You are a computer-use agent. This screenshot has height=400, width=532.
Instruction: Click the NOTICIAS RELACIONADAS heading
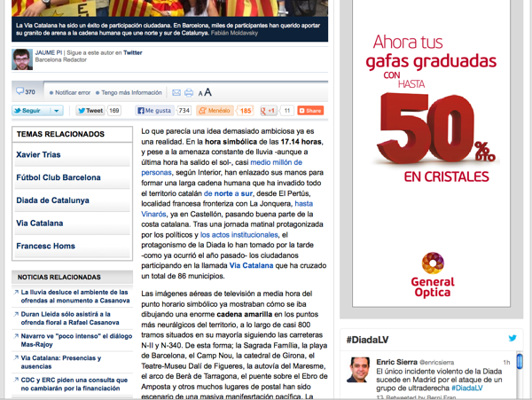59,278
